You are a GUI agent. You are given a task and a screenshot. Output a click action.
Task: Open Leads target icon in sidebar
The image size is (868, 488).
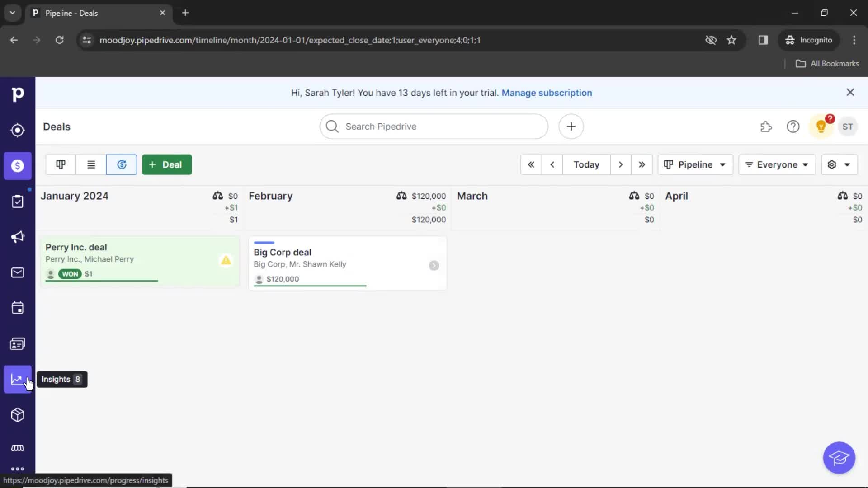[18, 130]
